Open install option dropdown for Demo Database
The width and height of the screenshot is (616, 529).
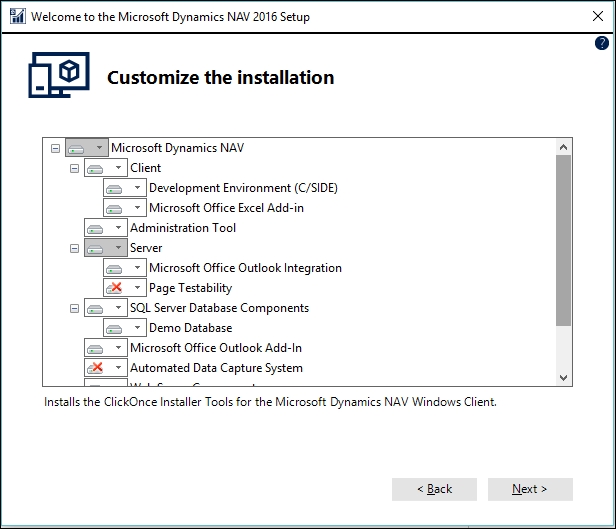[138, 328]
